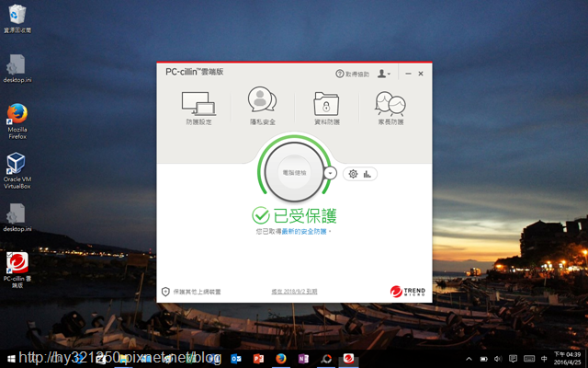Select the Mozilla Firefox desktop shortcut

click(17, 121)
